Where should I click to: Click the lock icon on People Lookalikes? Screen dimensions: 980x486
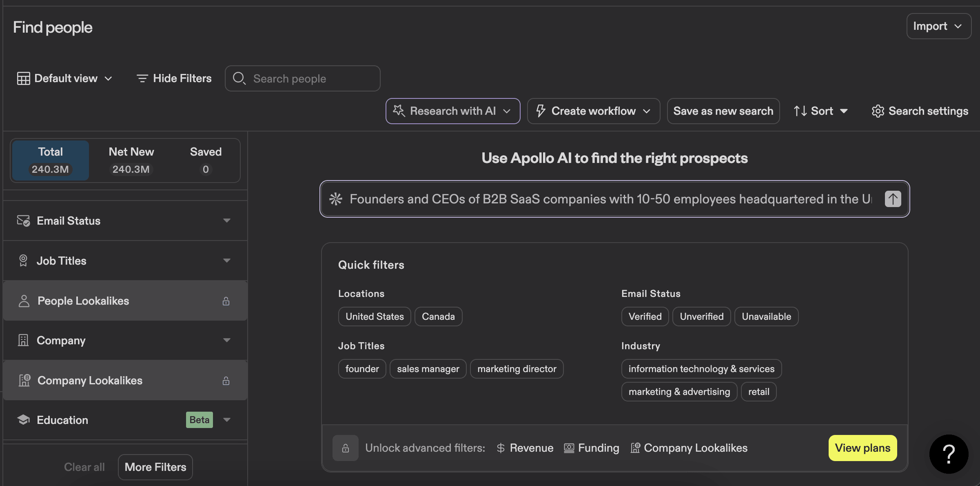point(226,301)
